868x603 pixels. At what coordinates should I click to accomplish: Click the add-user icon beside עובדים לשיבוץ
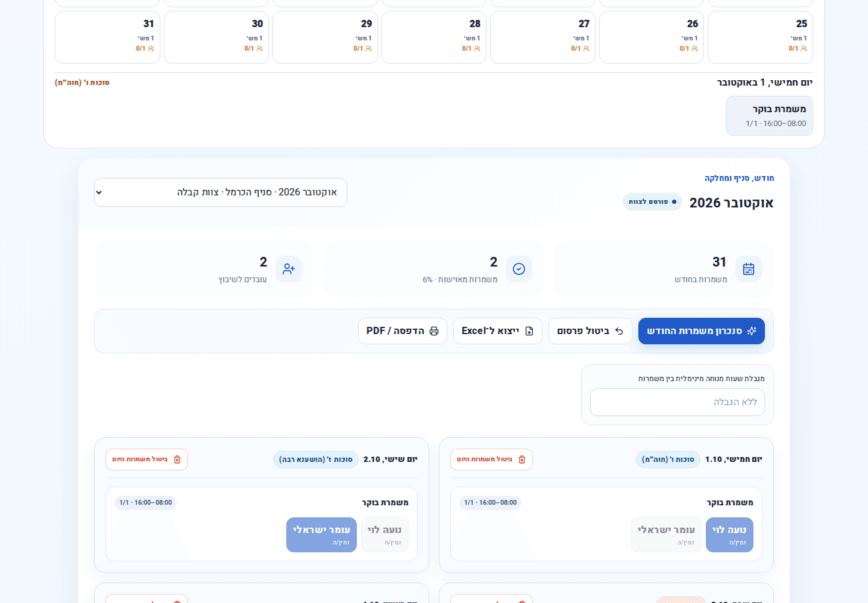289,269
